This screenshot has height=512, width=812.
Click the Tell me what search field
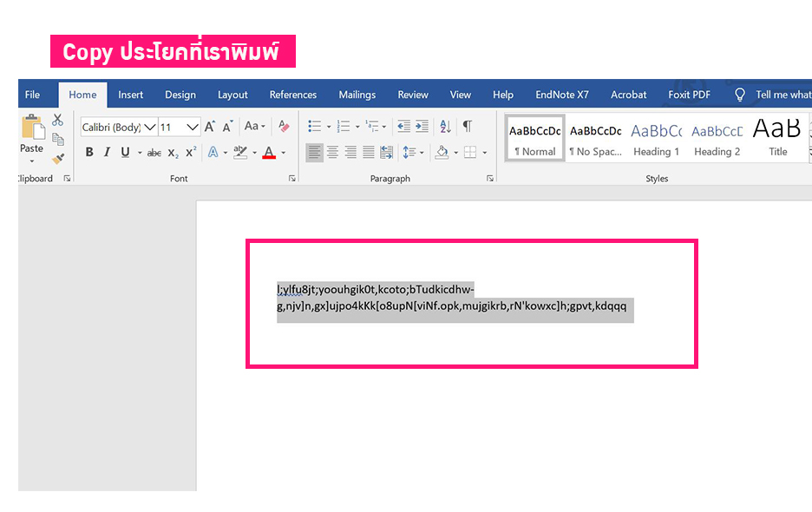coord(783,95)
